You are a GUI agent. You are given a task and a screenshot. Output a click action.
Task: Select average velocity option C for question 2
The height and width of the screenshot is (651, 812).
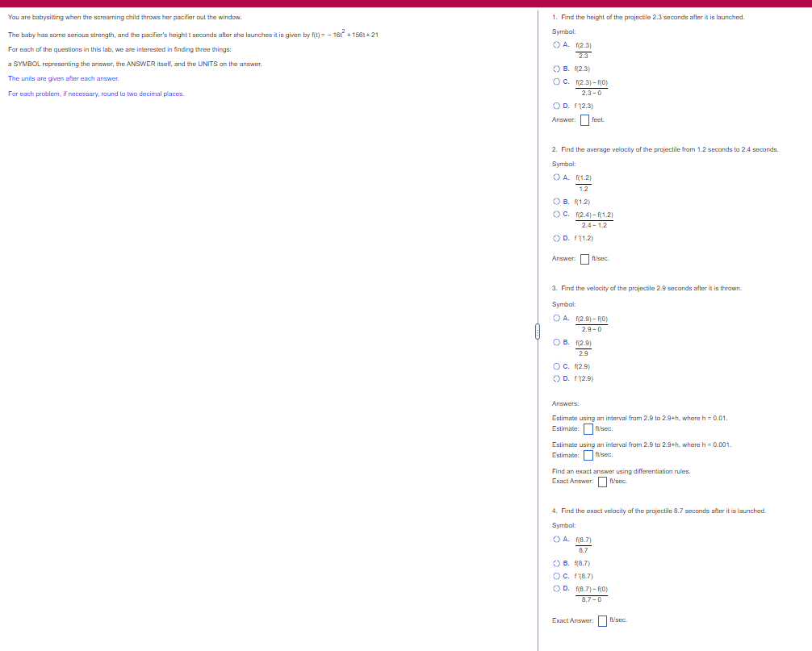pyautogui.click(x=555, y=214)
